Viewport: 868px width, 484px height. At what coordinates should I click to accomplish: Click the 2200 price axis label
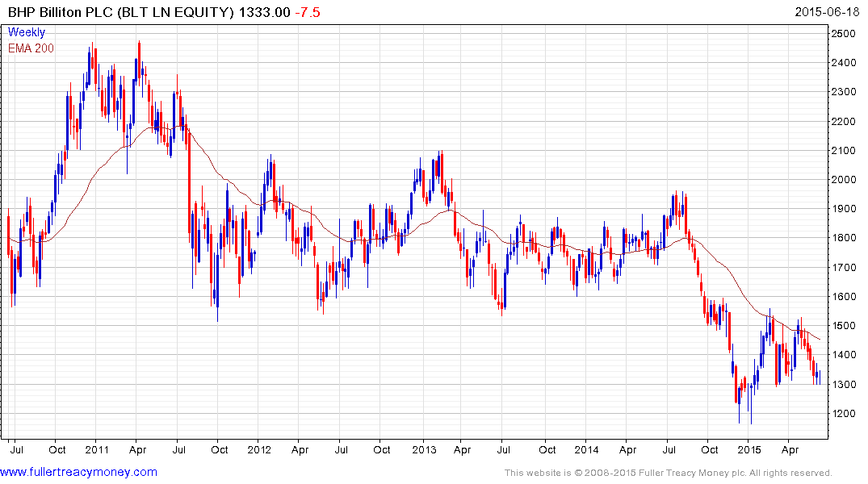click(x=844, y=121)
